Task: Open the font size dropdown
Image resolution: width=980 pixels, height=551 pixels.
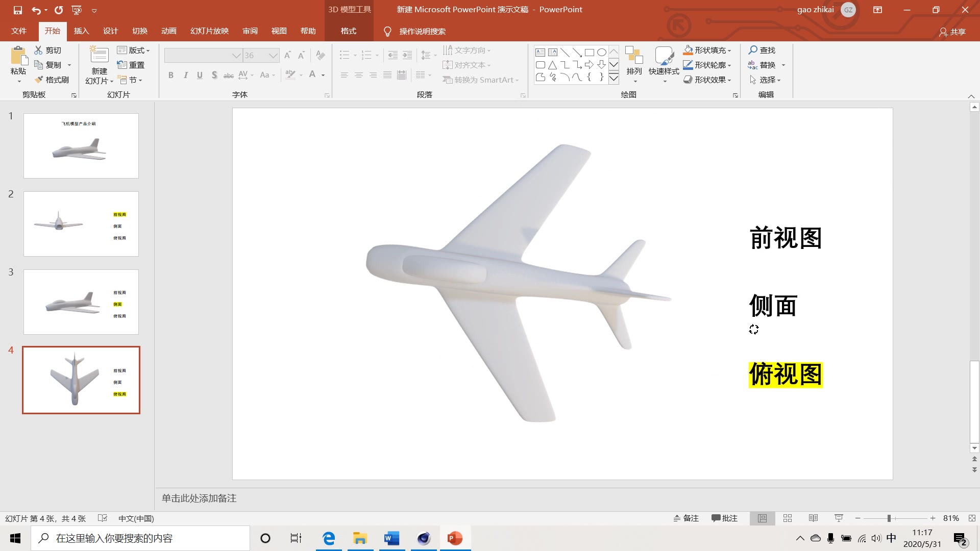Action: point(274,55)
